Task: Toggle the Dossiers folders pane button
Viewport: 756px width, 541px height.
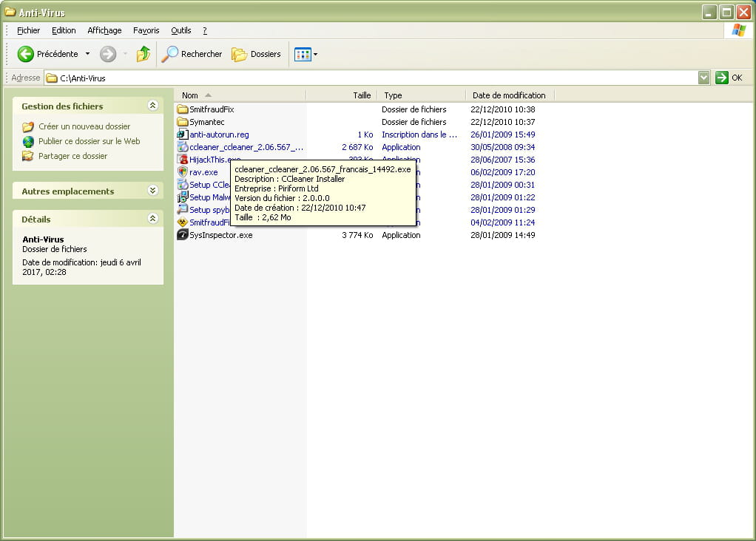Action: pyautogui.click(x=256, y=54)
